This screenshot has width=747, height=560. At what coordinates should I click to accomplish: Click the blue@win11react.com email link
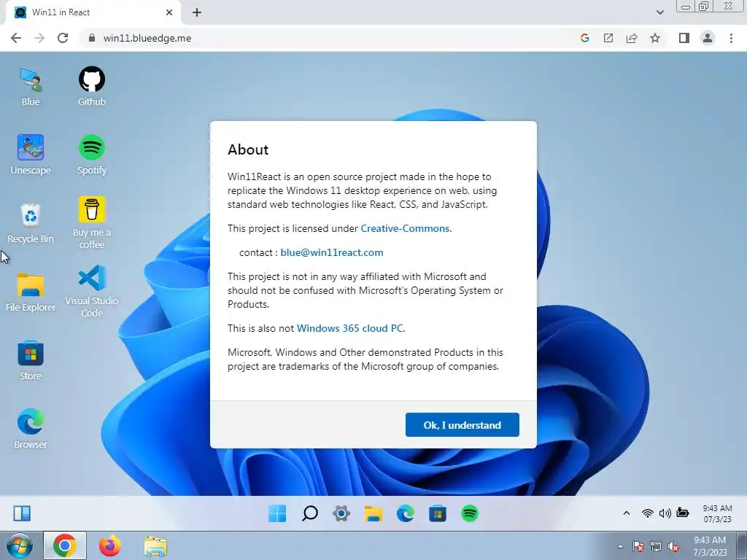pyautogui.click(x=332, y=252)
